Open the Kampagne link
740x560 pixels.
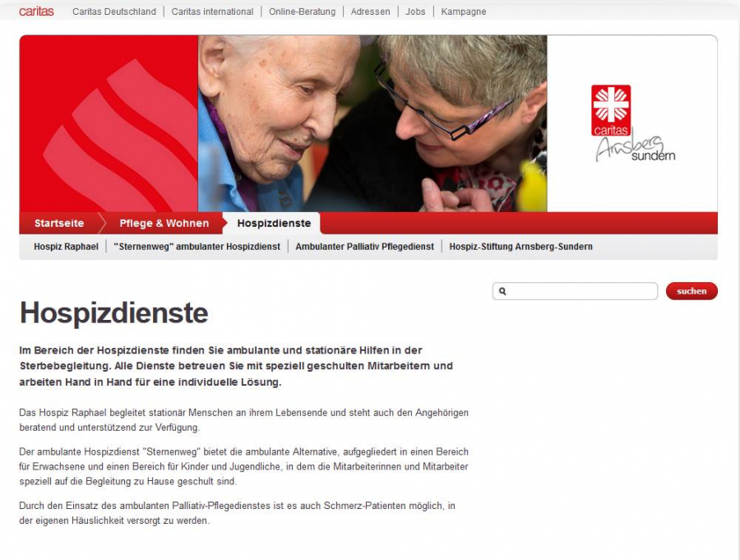pyautogui.click(x=463, y=12)
